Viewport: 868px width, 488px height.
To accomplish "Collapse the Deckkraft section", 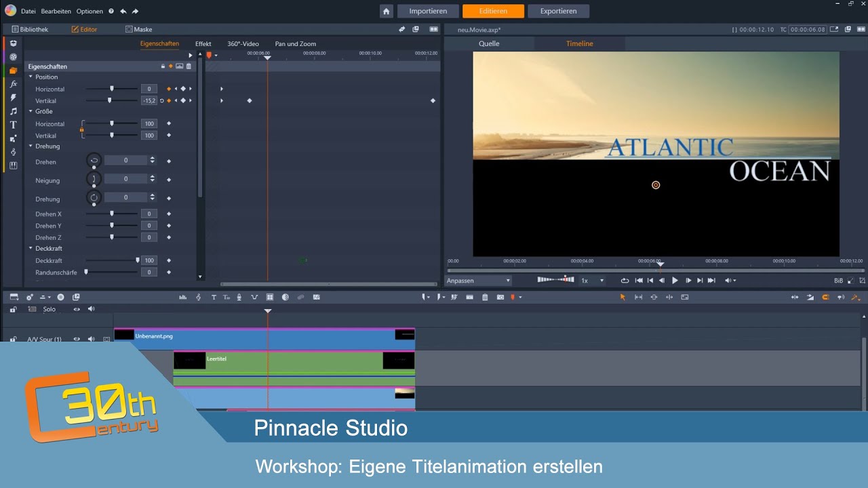I will 31,249.
